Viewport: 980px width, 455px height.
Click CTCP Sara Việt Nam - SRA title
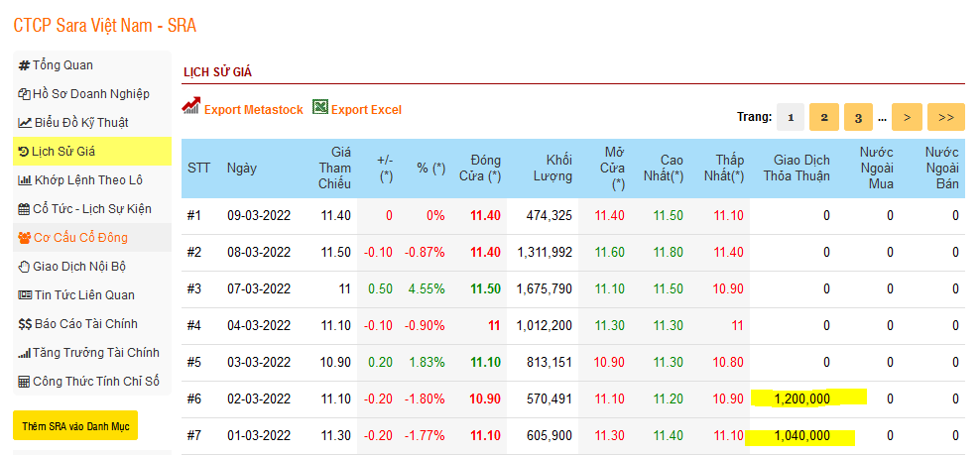[105, 26]
